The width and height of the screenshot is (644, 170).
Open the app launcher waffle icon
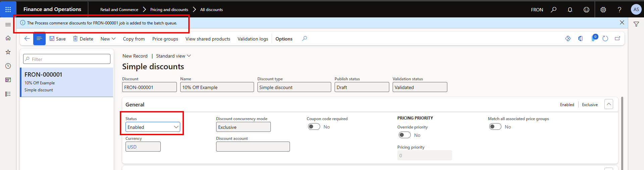[8, 9]
